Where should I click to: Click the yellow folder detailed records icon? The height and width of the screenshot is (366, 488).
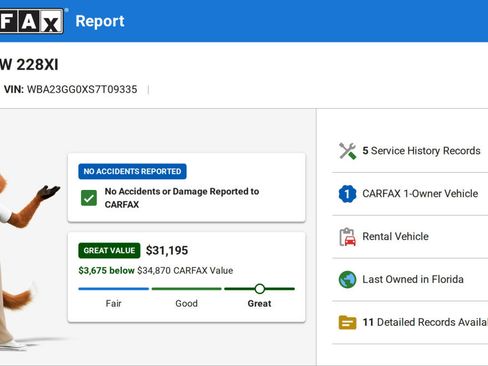point(347,322)
